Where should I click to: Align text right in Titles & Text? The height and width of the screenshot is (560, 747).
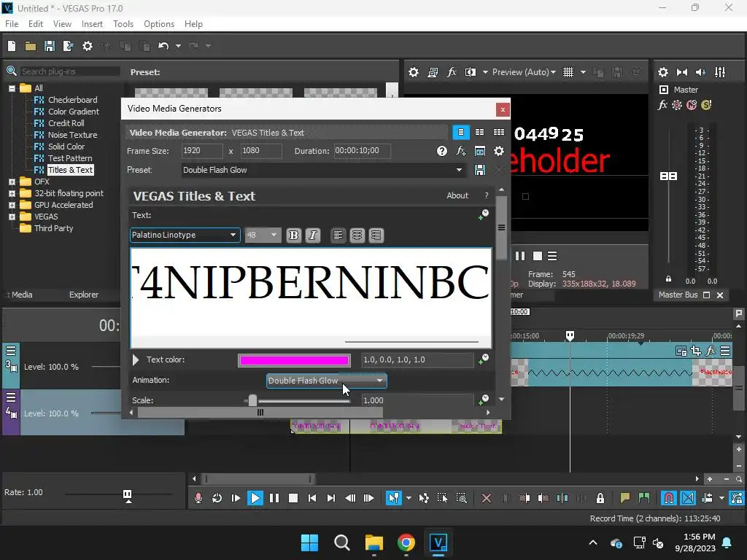tap(376, 236)
